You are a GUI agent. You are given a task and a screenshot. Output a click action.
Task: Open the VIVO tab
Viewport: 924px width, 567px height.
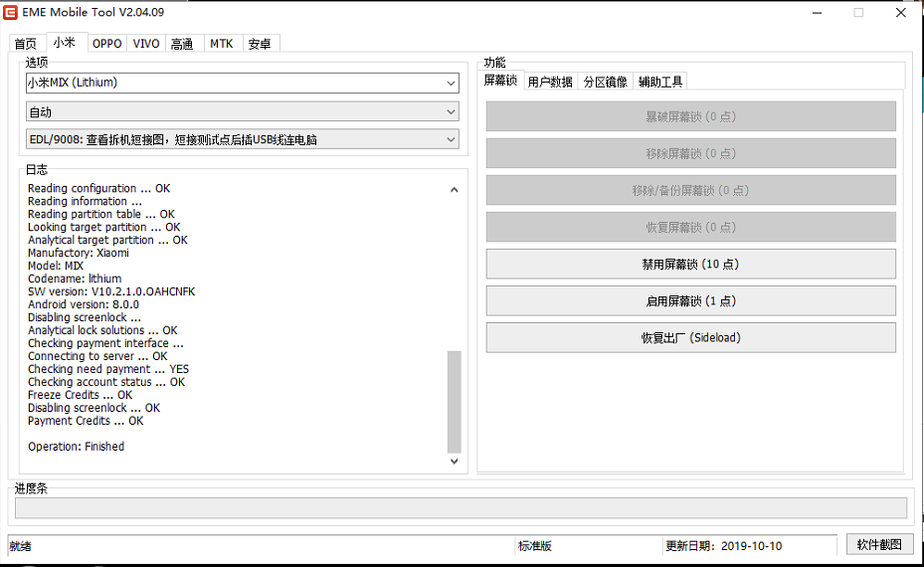(x=146, y=44)
